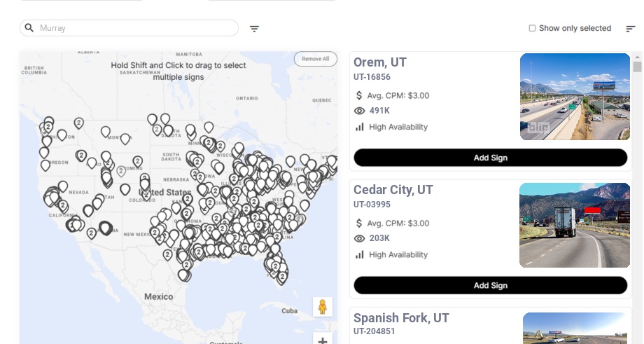Click the impressions eye icon for Cedar City
The height and width of the screenshot is (344, 644).
(x=360, y=238)
